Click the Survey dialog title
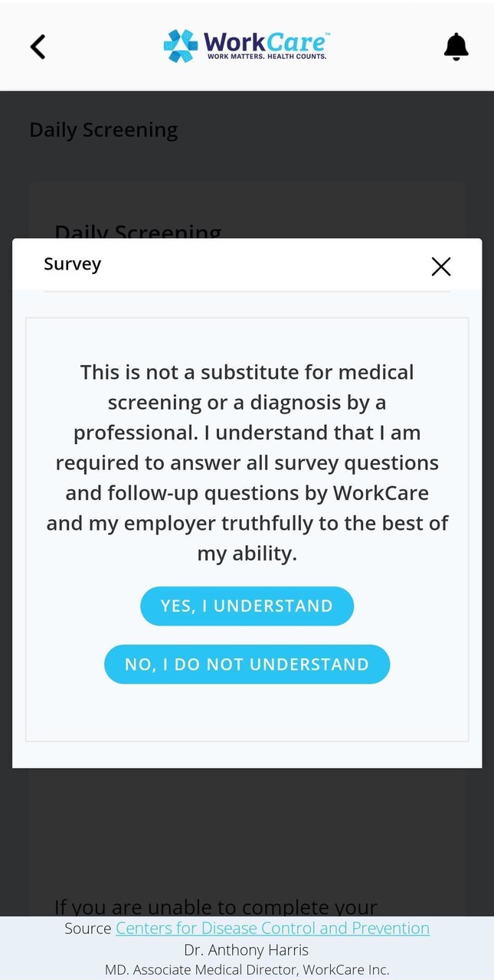 [72, 263]
